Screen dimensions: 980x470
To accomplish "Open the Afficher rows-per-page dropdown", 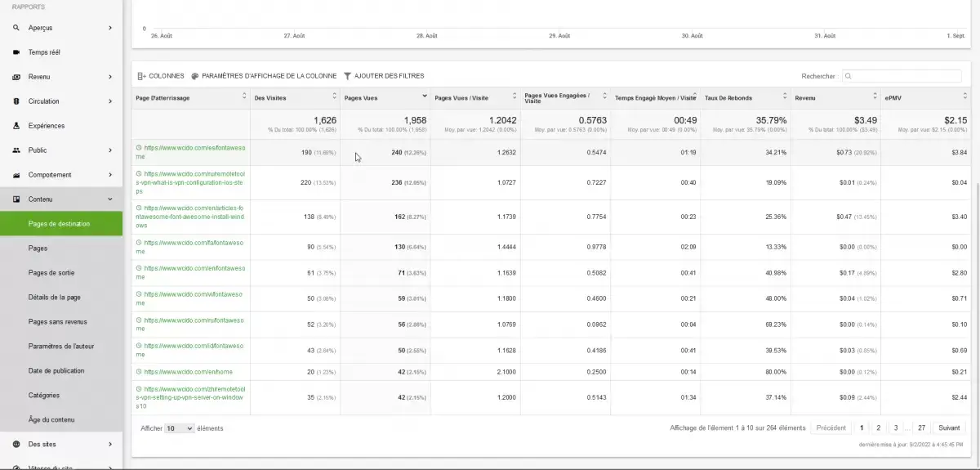I will pos(180,428).
